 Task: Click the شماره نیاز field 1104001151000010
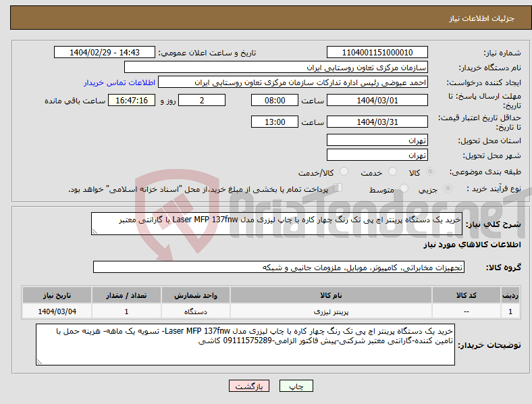(377, 52)
